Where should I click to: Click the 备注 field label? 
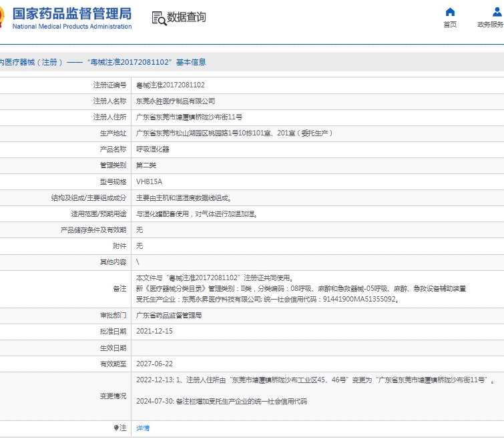pos(119,288)
